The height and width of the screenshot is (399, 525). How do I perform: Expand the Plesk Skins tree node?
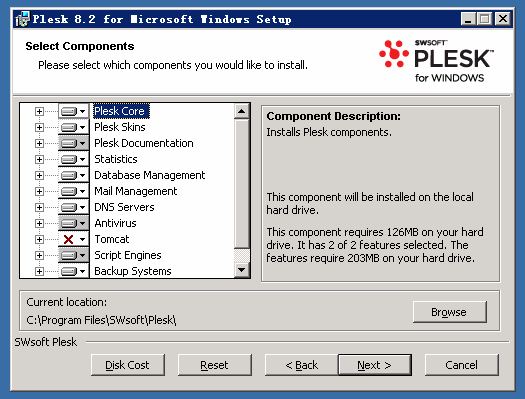(x=39, y=127)
